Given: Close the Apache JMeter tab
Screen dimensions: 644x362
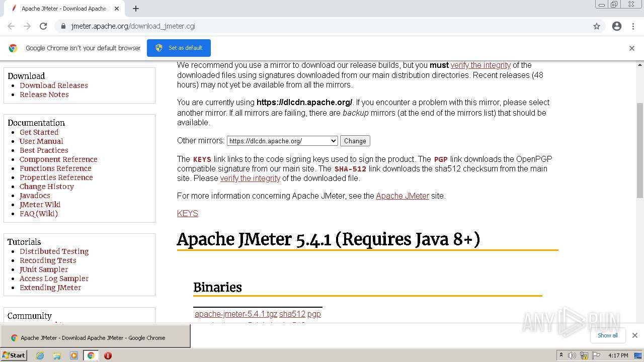Looking at the screenshot, I should (x=117, y=9).
